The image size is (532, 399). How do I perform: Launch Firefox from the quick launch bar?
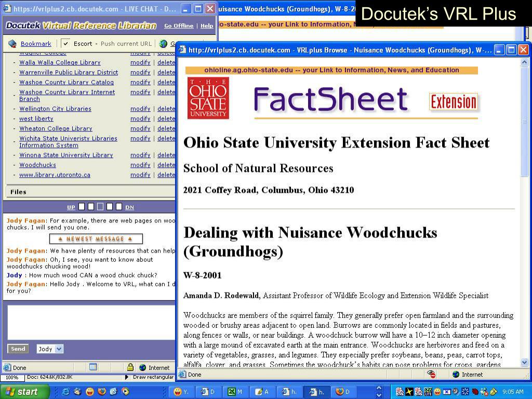coord(101,392)
